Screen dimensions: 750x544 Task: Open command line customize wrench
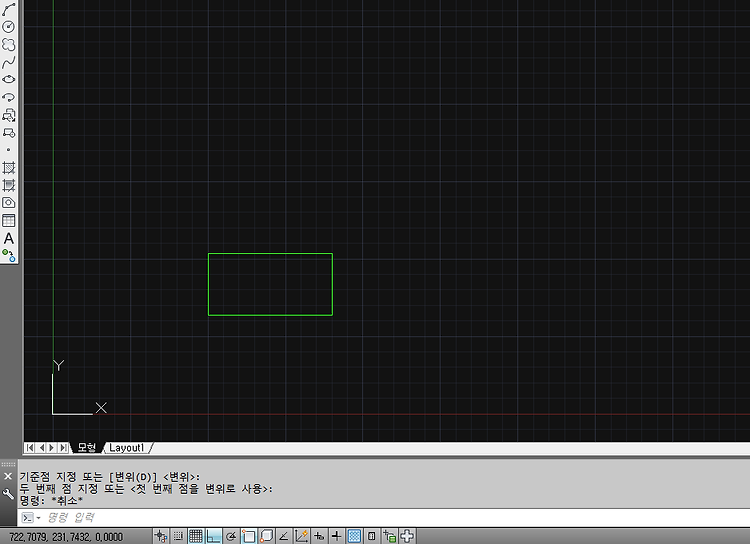(8, 494)
